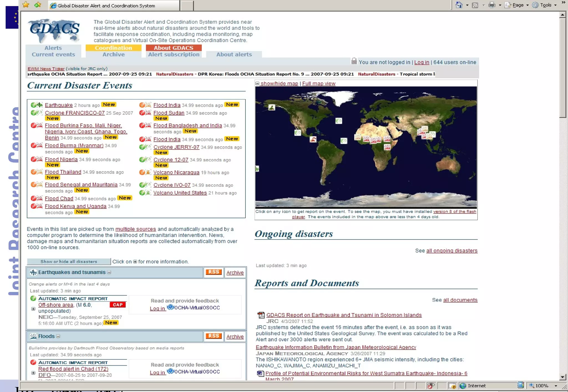Open the Alert subscription tab

174,54
